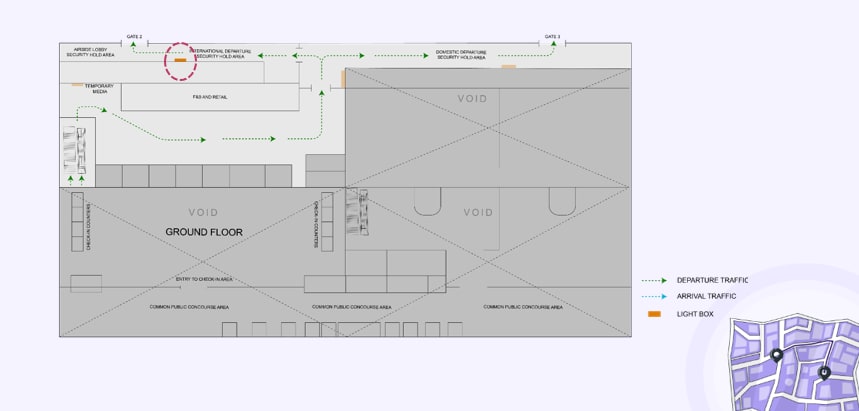Click the Departure Traffic legend text

(x=711, y=280)
